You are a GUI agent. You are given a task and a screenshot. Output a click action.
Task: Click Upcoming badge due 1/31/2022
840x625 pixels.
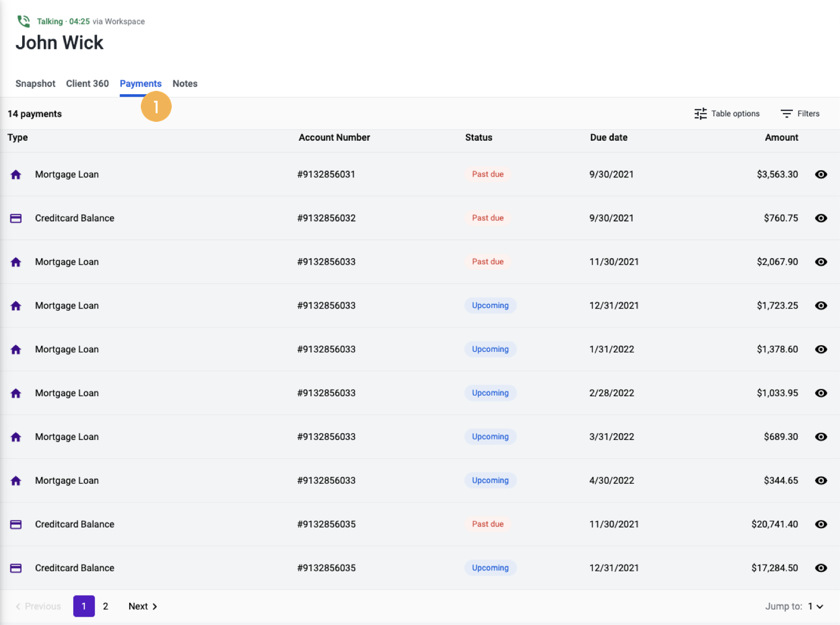click(x=490, y=349)
